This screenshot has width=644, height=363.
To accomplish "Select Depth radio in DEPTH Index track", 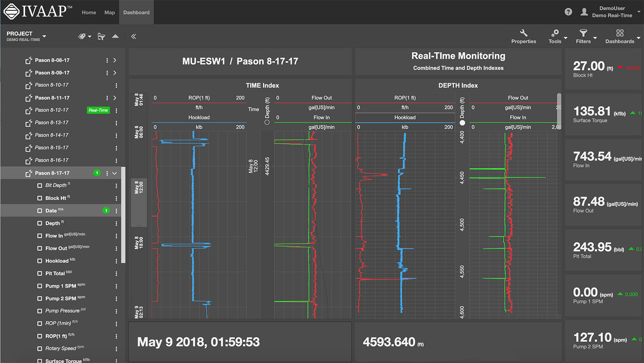I will (462, 123).
